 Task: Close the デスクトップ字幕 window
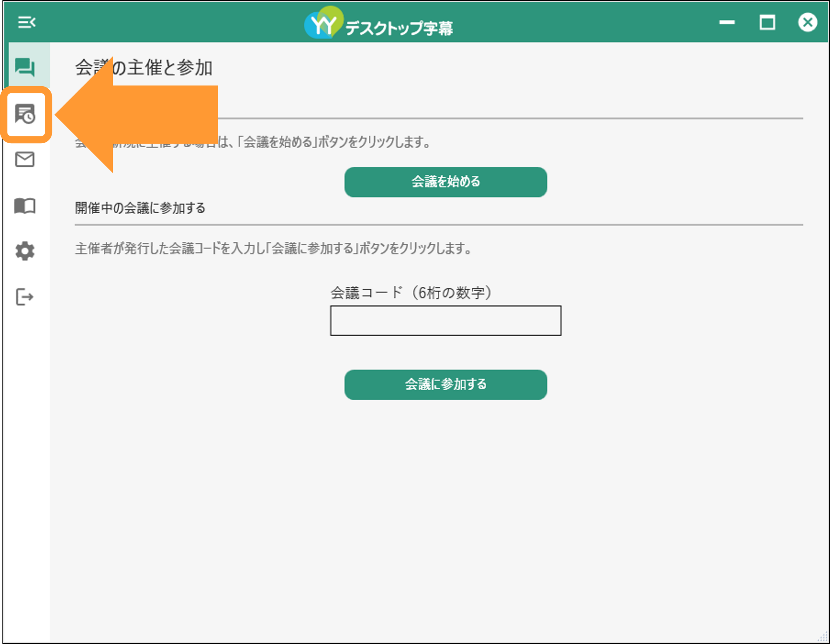coord(808,22)
